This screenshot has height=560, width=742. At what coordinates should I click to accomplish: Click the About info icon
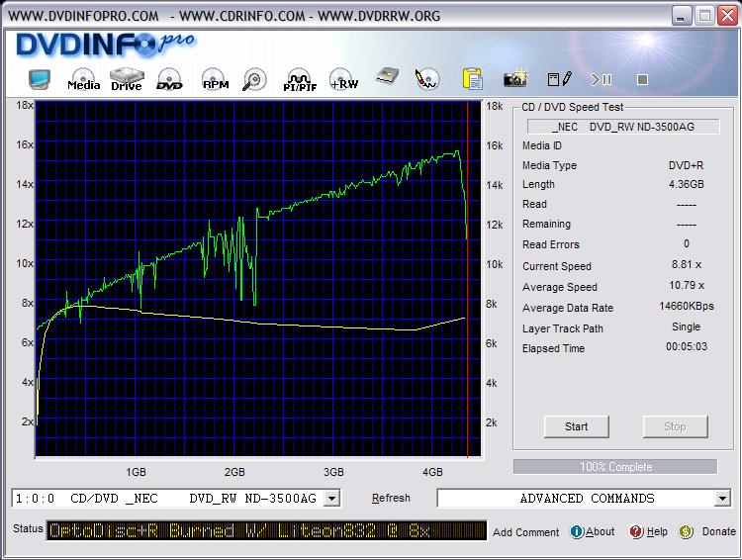(577, 531)
